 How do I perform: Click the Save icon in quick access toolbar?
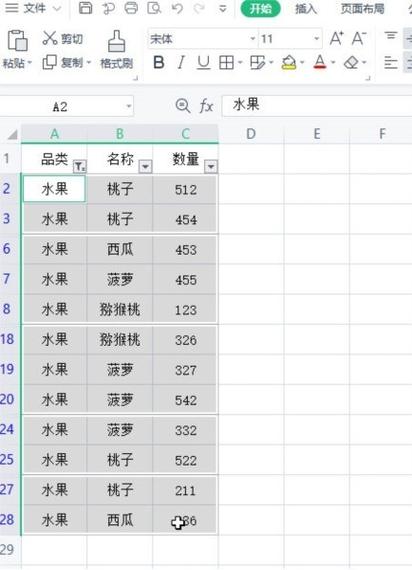pos(85,8)
